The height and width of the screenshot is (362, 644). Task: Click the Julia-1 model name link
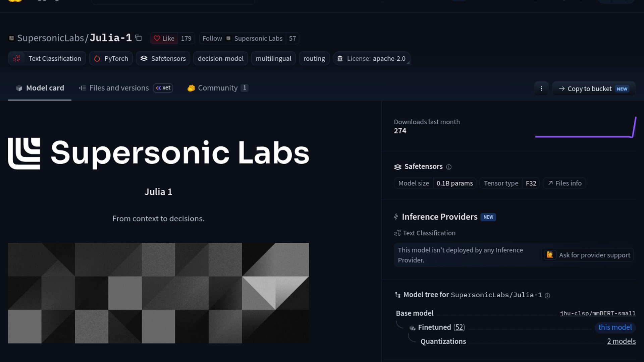pyautogui.click(x=111, y=38)
